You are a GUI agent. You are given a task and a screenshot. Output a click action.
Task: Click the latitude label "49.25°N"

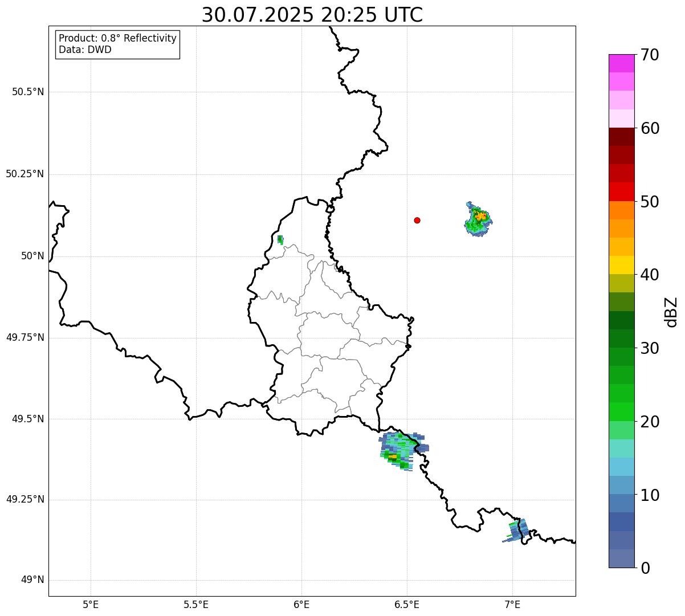25,500
